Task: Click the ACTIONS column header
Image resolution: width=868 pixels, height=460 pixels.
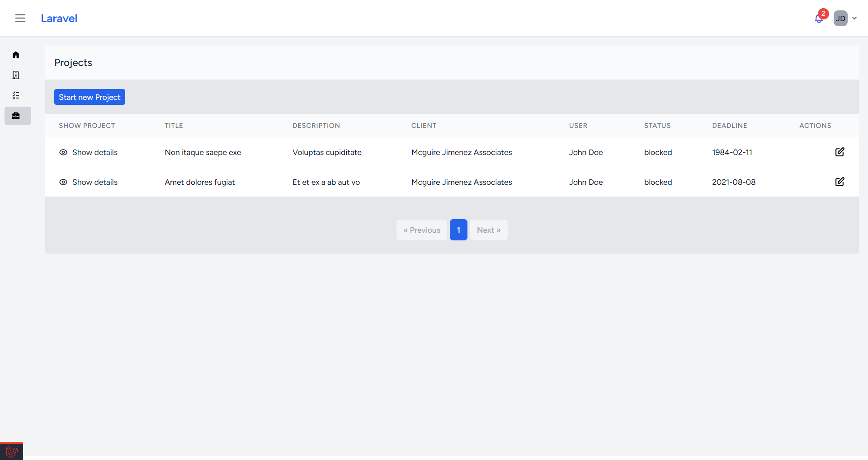Action: pyautogui.click(x=815, y=126)
